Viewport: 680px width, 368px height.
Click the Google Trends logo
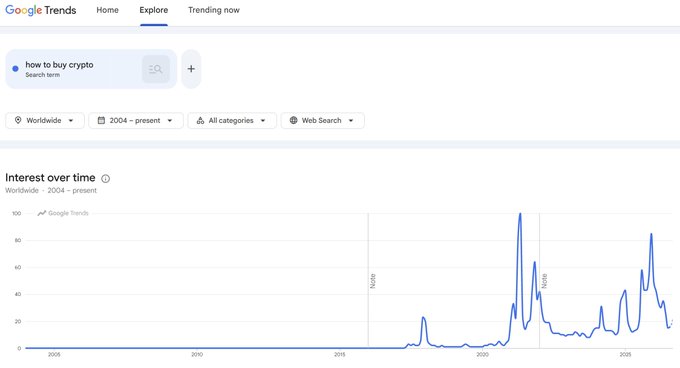(41, 10)
